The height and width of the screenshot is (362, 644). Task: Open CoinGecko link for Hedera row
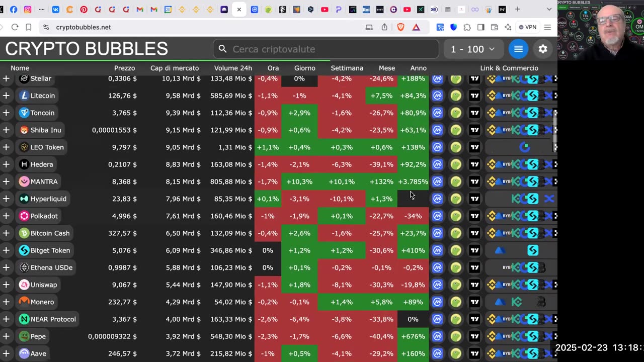click(456, 164)
